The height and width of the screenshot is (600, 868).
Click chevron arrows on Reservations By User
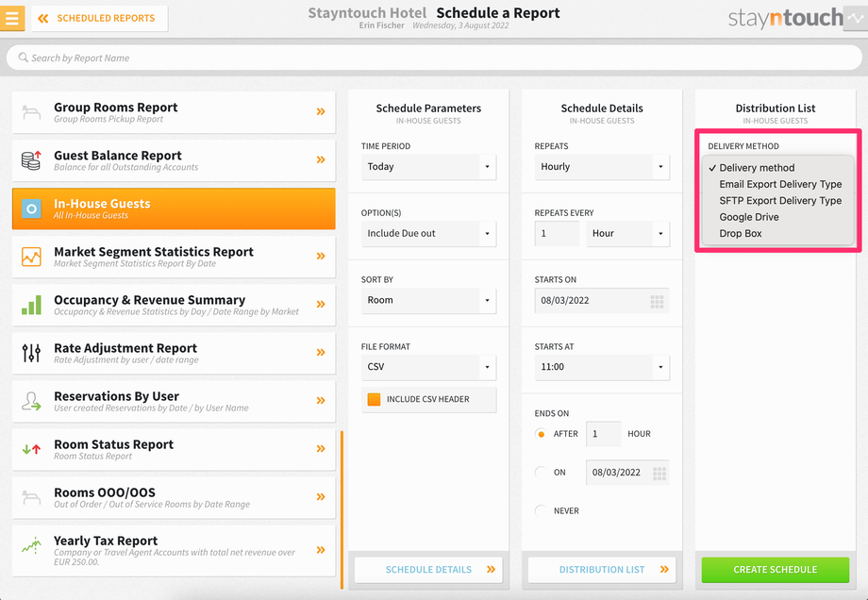click(x=321, y=401)
